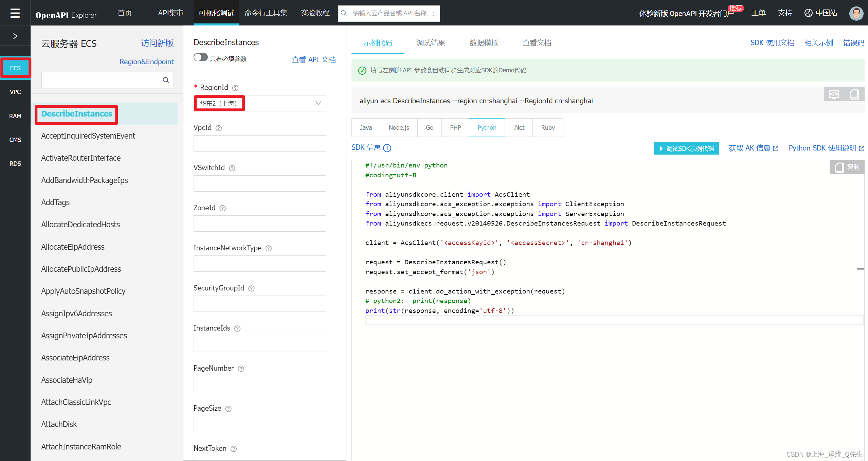Select the PHP language tab
The image size is (868, 461).
[x=455, y=128]
